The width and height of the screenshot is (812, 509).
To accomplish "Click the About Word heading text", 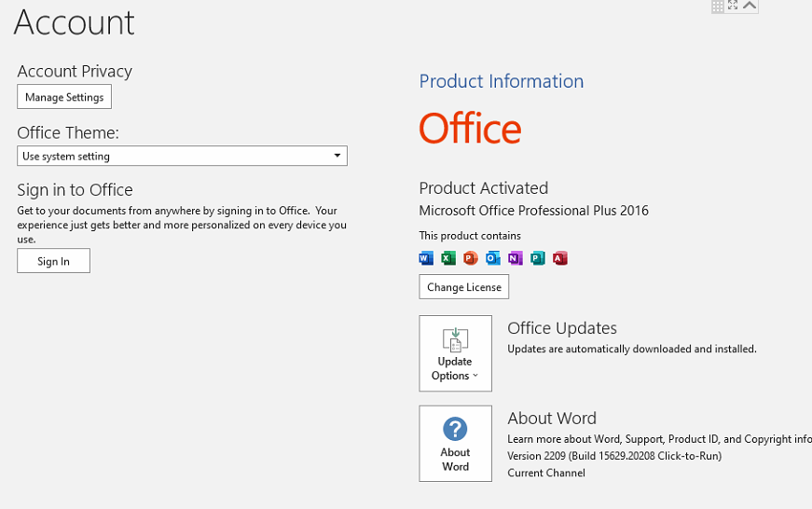I will (552, 418).
